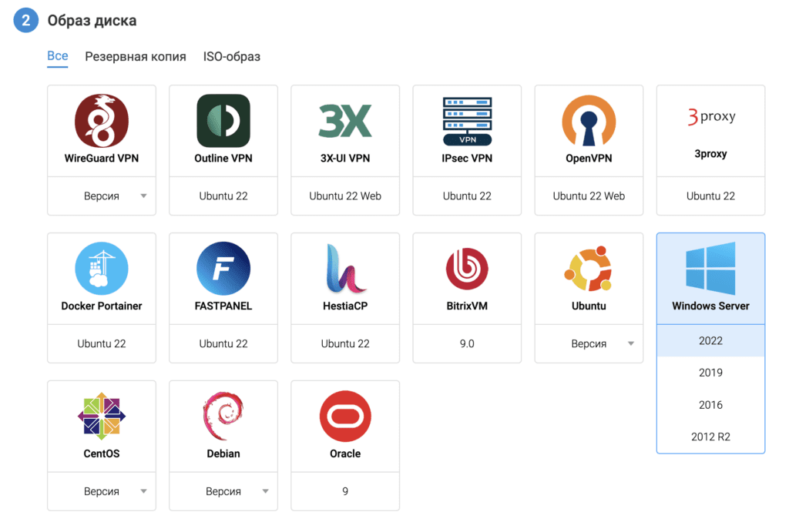The image size is (789, 532).
Task: Click the Docker Portainer label
Action: (102, 306)
